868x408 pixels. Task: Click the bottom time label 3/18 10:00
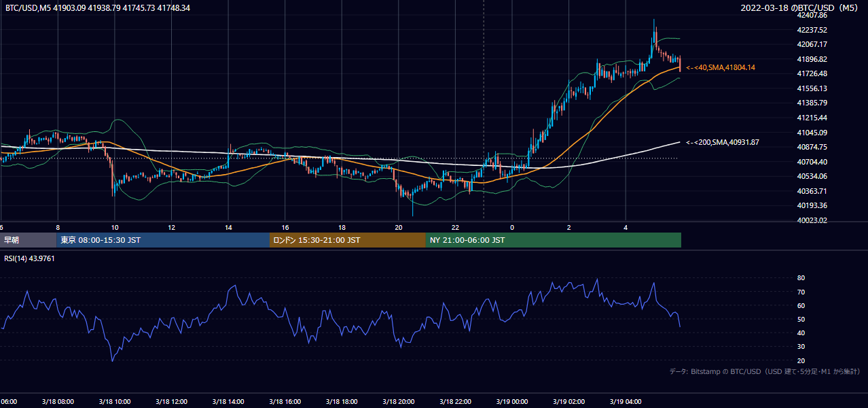[115, 401]
